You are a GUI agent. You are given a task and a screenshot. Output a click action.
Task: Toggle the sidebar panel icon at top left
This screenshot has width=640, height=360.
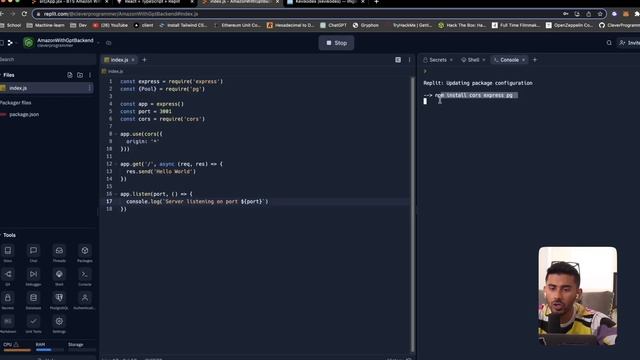2,42
